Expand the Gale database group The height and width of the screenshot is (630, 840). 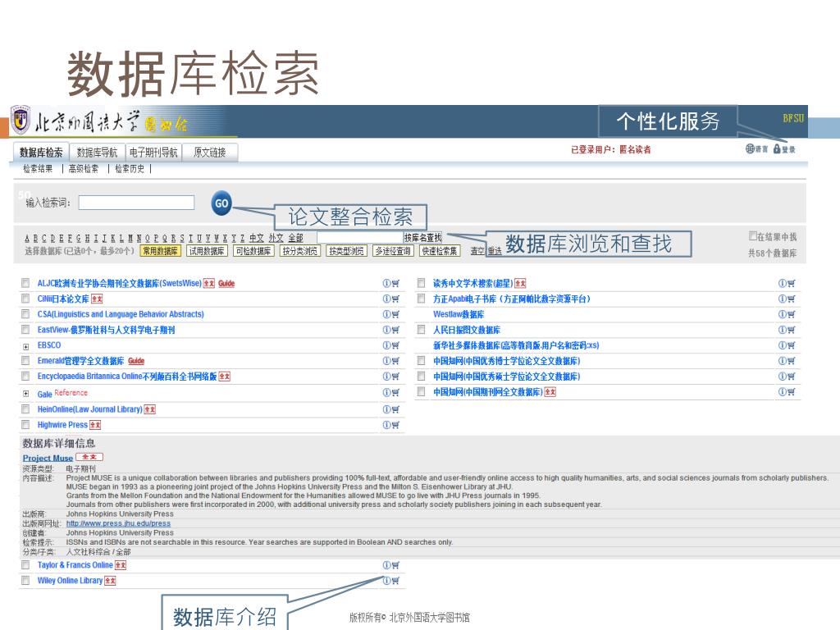(25, 394)
